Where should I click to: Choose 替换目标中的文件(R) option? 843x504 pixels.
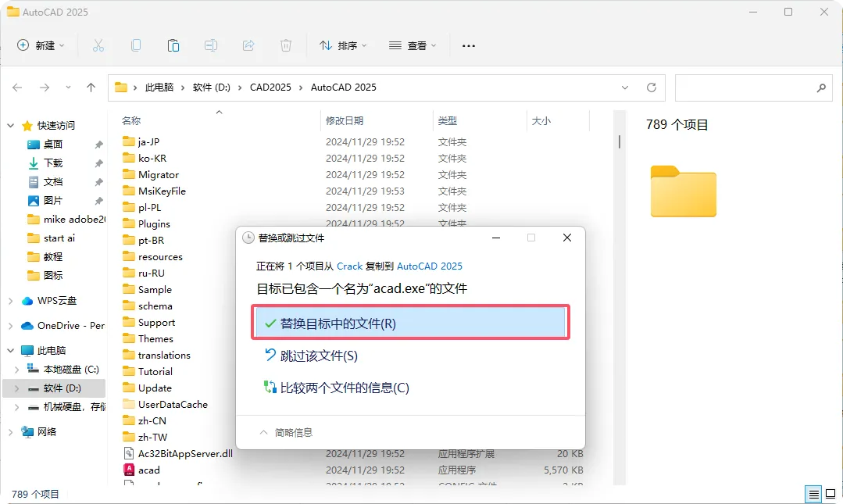click(410, 323)
